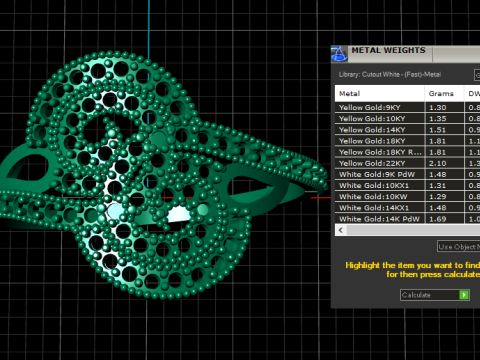Click the Use Object button

click(x=459, y=247)
